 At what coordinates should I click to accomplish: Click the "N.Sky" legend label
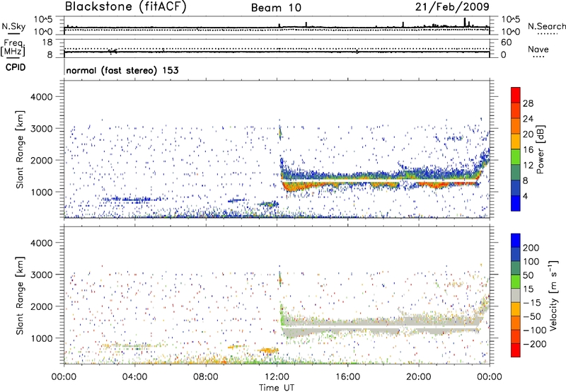point(13,26)
